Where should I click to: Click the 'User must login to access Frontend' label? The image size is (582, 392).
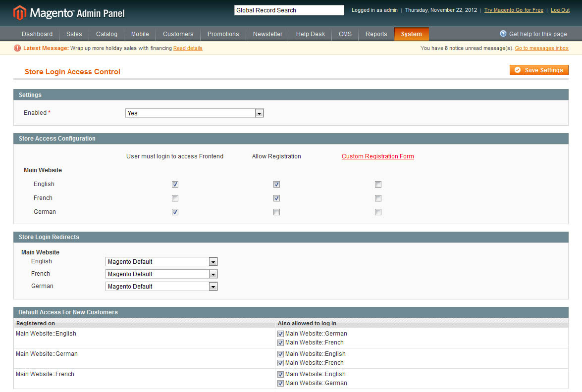tap(175, 156)
